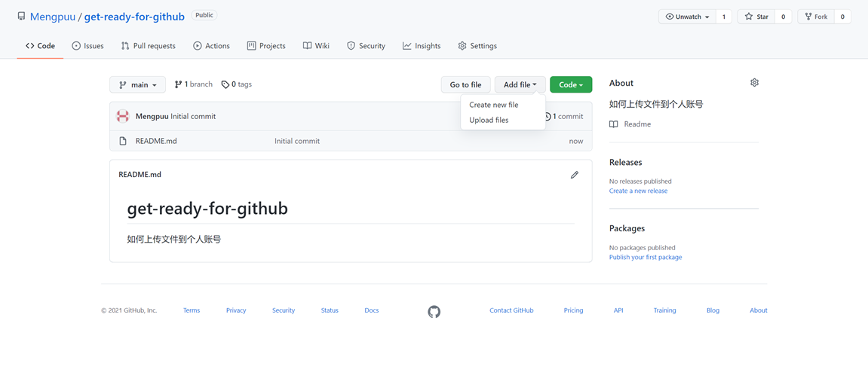Click the get-ready-for-github README heading
Screen dimensions: 868x385
click(207, 209)
